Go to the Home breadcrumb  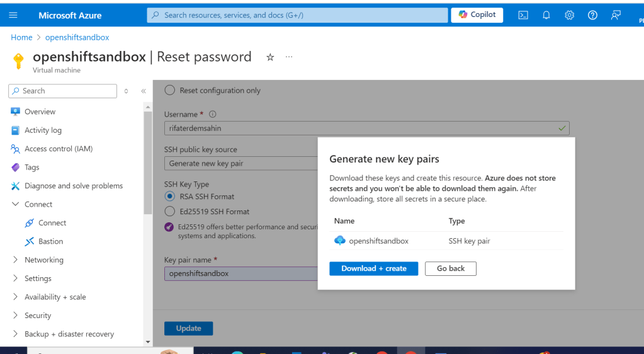[21, 37]
